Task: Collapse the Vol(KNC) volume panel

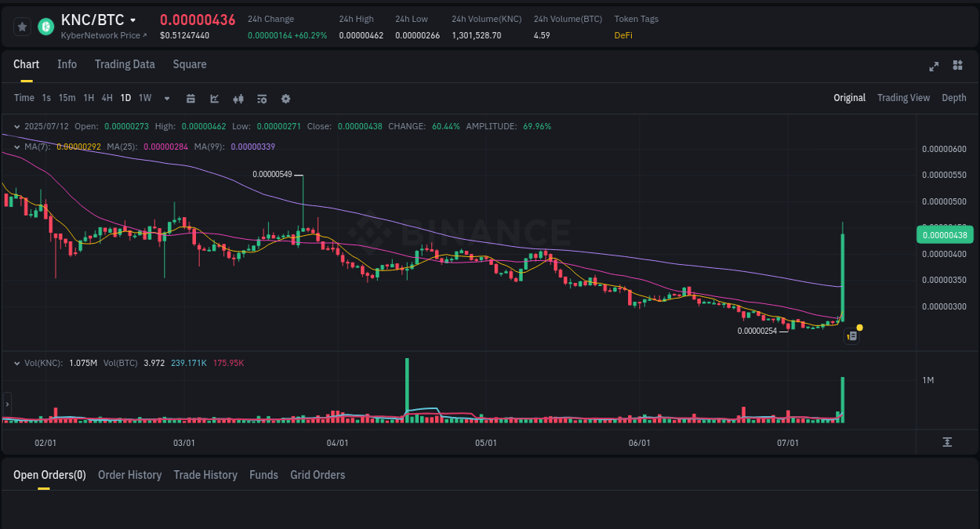Action: 16,362
